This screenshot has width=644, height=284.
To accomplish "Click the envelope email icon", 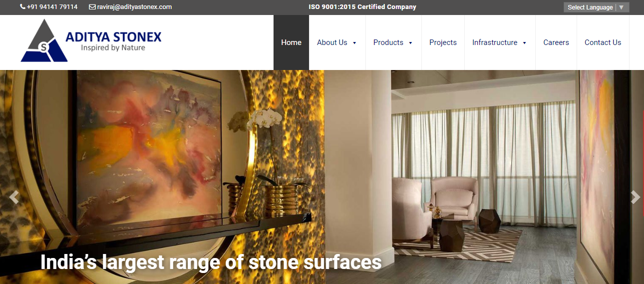I will [x=92, y=7].
